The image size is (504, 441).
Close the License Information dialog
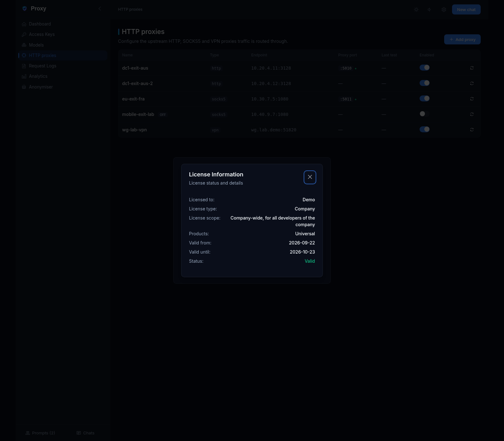pyautogui.click(x=310, y=177)
